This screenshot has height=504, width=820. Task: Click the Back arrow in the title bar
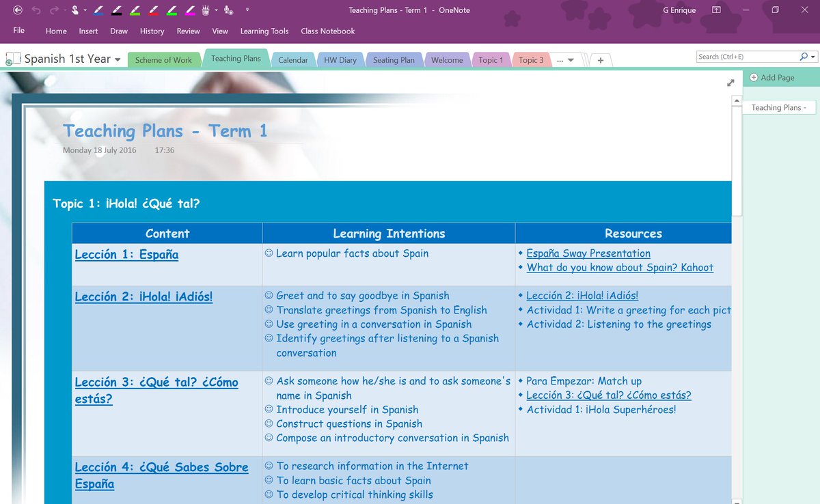click(18, 10)
